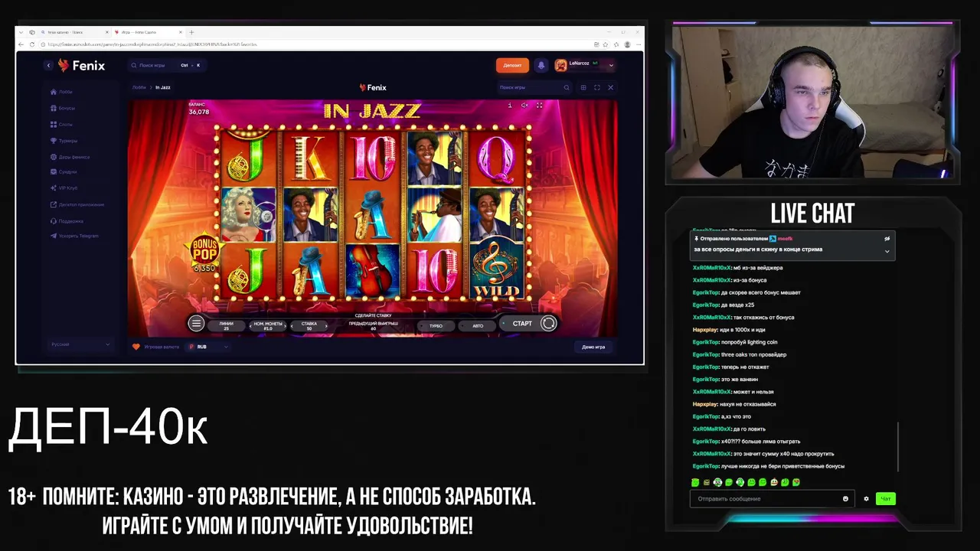This screenshot has height=551, width=980.
Task: Open chat settings gear icon
Action: [866, 499]
